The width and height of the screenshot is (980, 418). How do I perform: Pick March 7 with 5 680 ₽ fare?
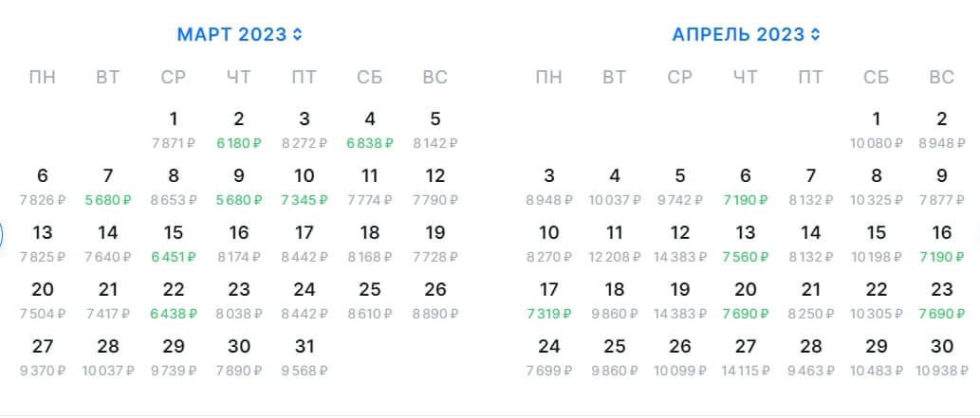[108, 186]
